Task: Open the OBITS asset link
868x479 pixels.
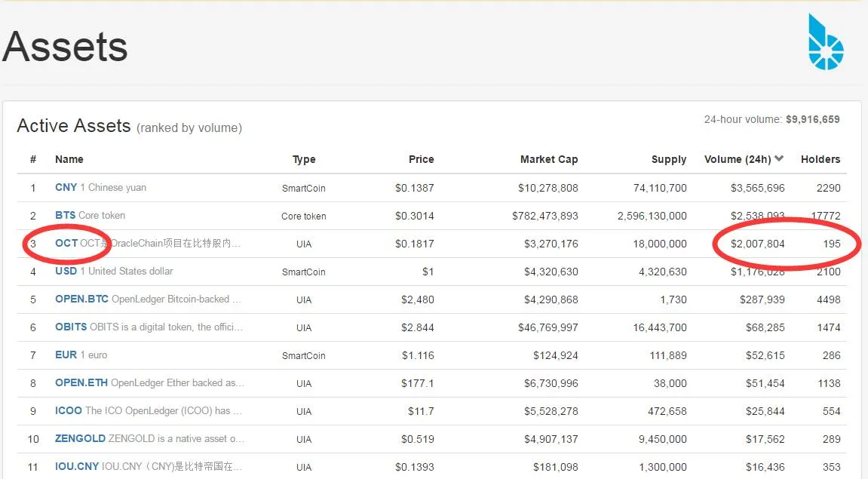Action: (71, 327)
